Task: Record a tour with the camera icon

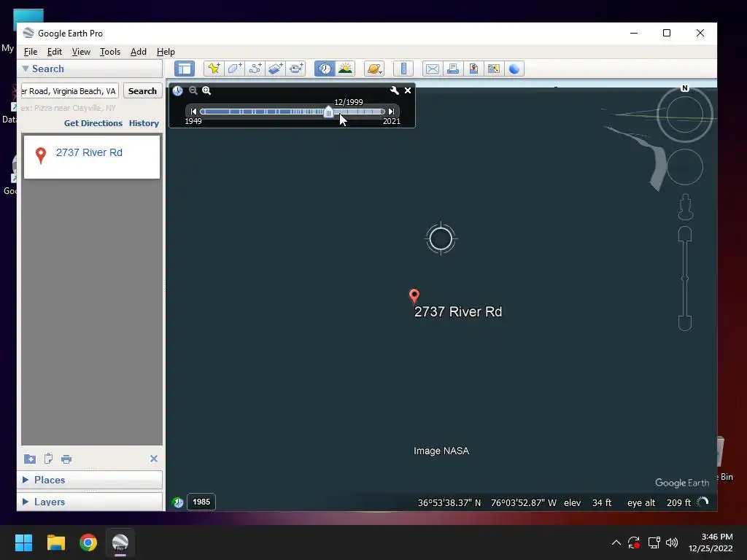Action: [296, 69]
